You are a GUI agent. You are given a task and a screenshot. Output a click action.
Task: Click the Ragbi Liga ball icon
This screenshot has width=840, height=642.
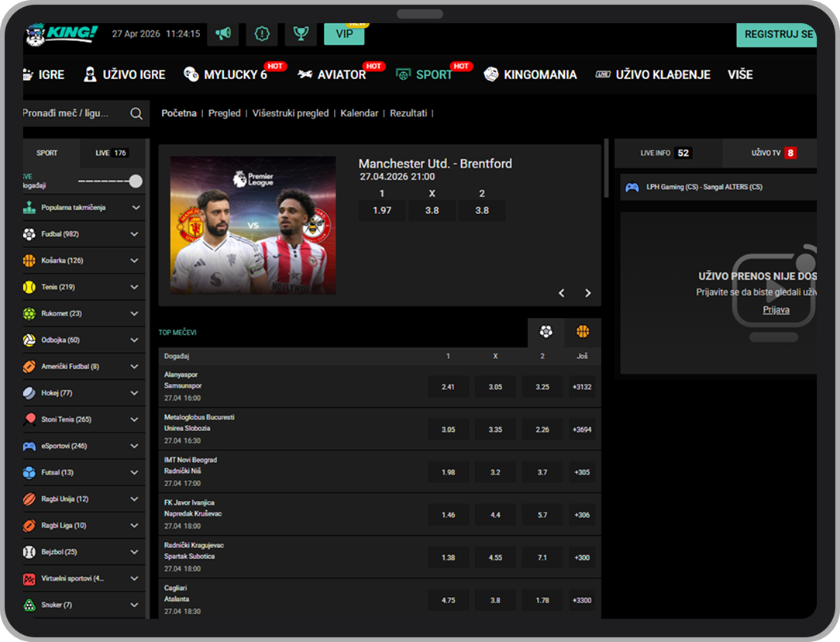(29, 526)
